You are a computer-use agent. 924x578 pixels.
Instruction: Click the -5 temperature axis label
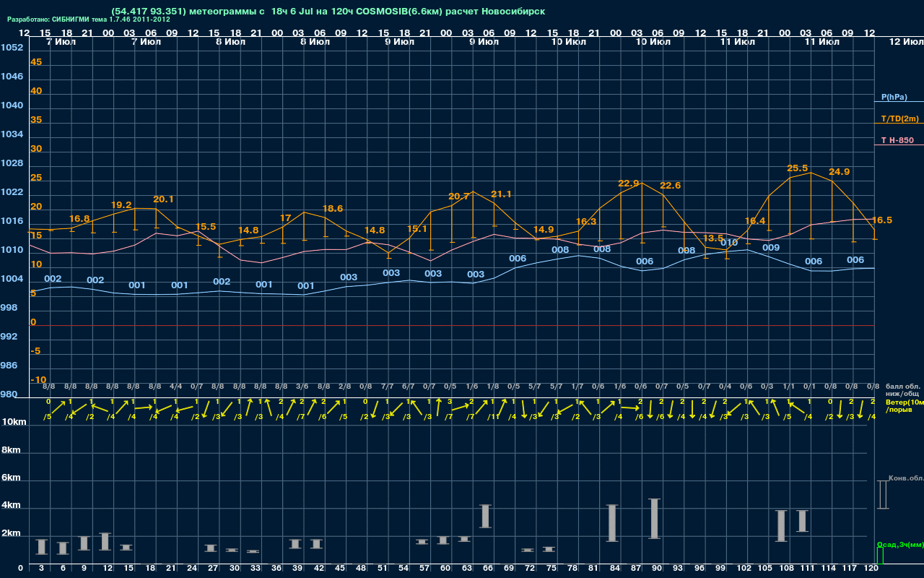point(36,351)
